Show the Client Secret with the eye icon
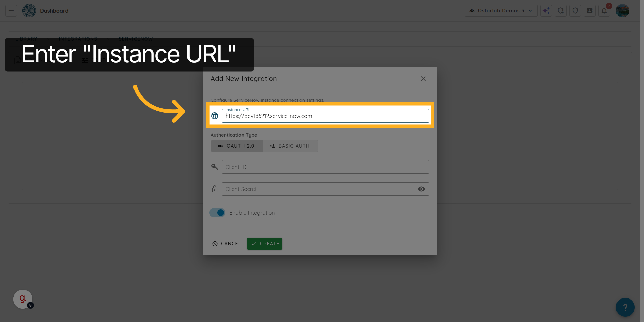The image size is (644, 322). [x=421, y=189]
